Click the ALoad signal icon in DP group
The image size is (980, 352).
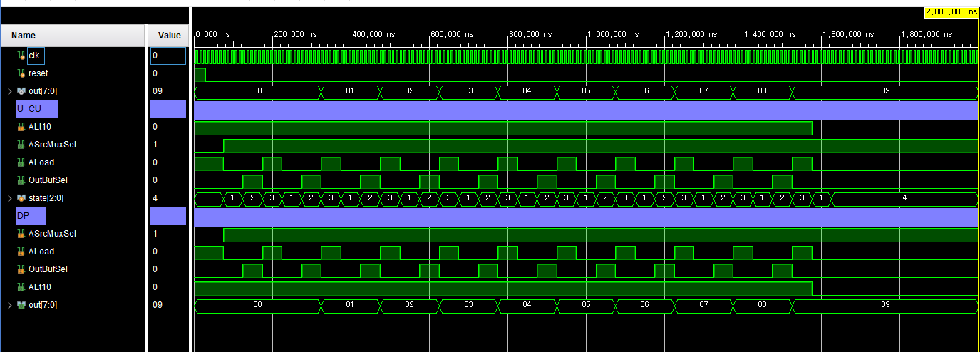click(x=21, y=252)
